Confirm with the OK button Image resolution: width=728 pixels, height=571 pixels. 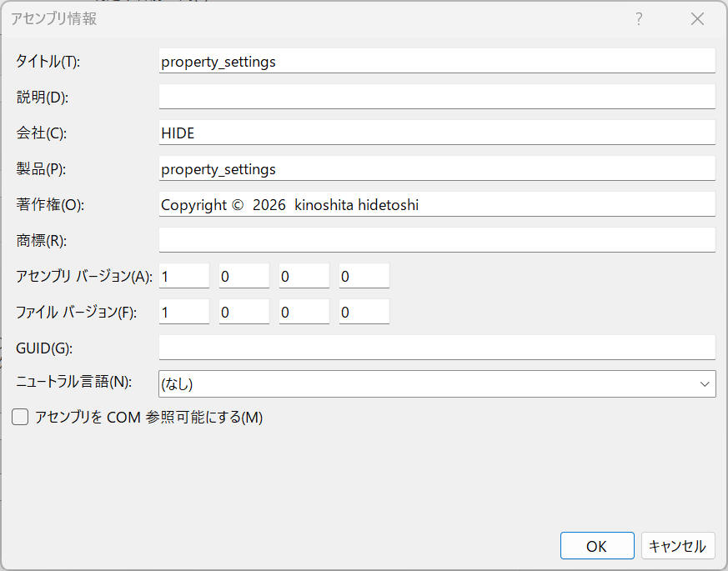coord(597,546)
